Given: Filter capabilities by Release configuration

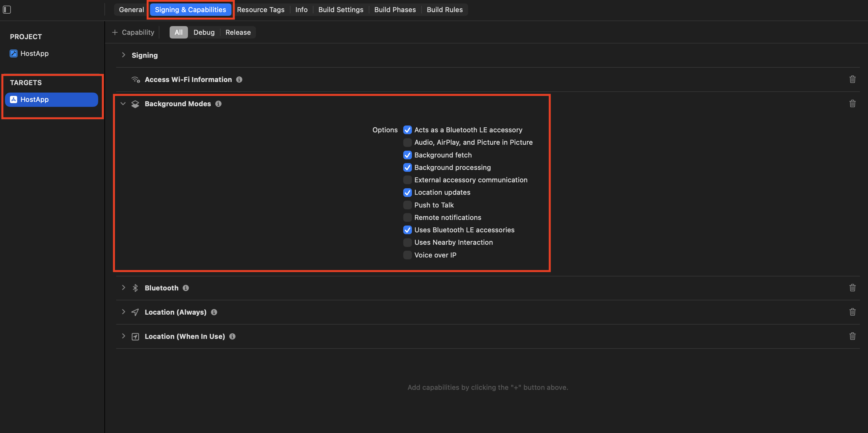Looking at the screenshot, I should point(238,32).
